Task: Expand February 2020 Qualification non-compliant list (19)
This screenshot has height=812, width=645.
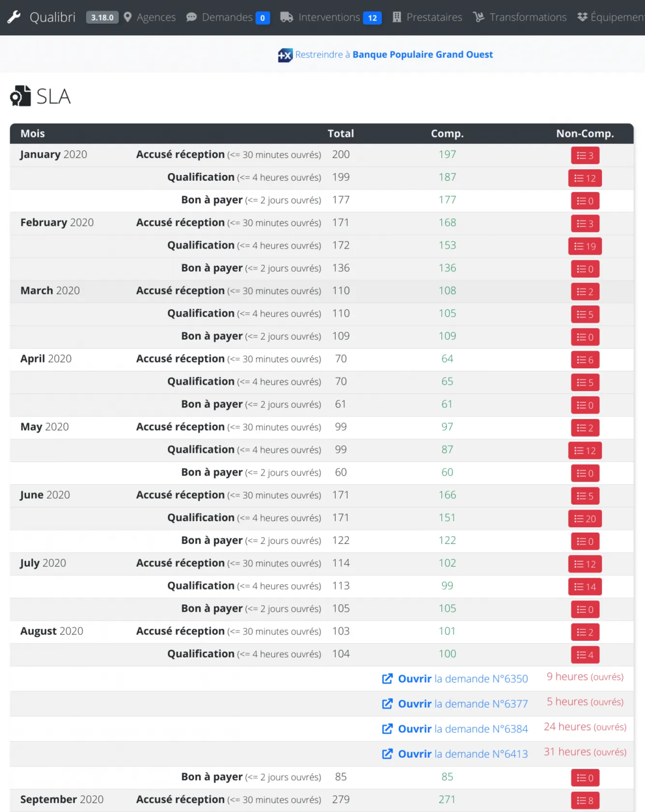Action: [585, 246]
